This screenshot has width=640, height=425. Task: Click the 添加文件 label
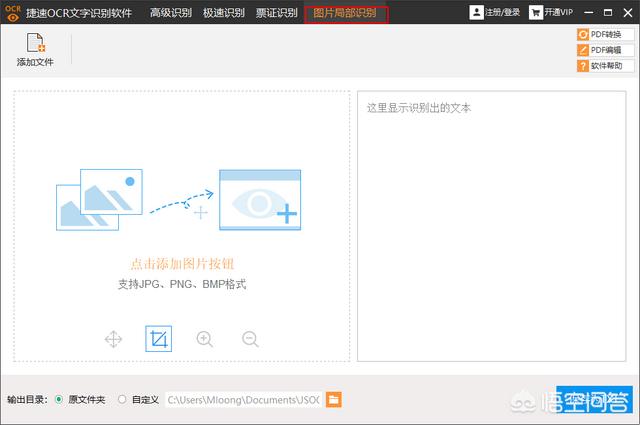point(35,62)
